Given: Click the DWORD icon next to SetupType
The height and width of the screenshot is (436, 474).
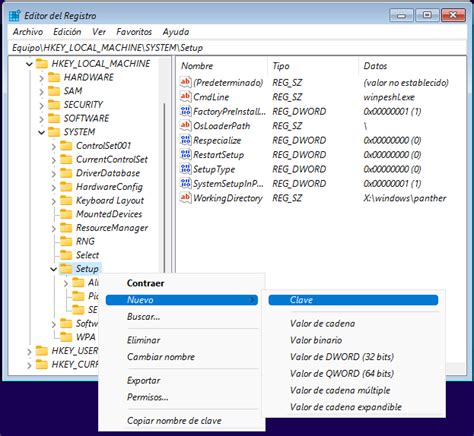Looking at the screenshot, I should (x=185, y=169).
